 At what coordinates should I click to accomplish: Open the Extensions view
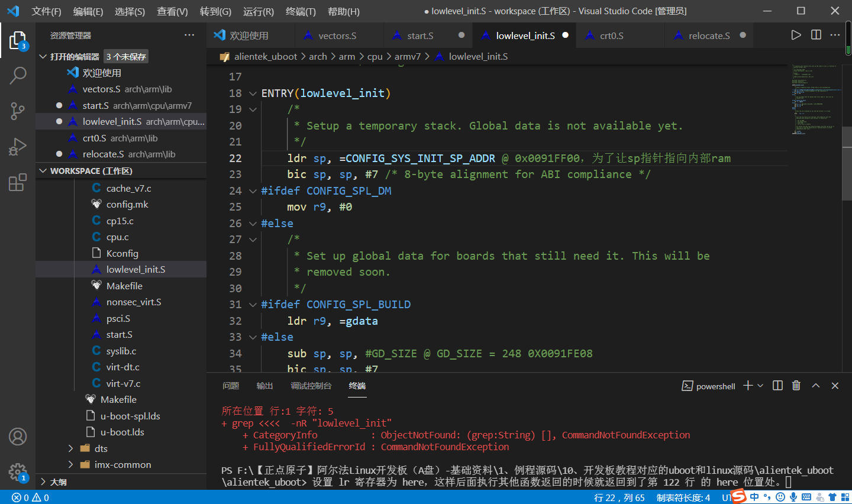(18, 182)
